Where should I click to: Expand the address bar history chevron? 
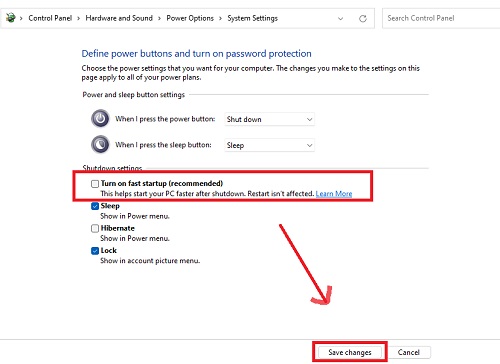(x=340, y=18)
